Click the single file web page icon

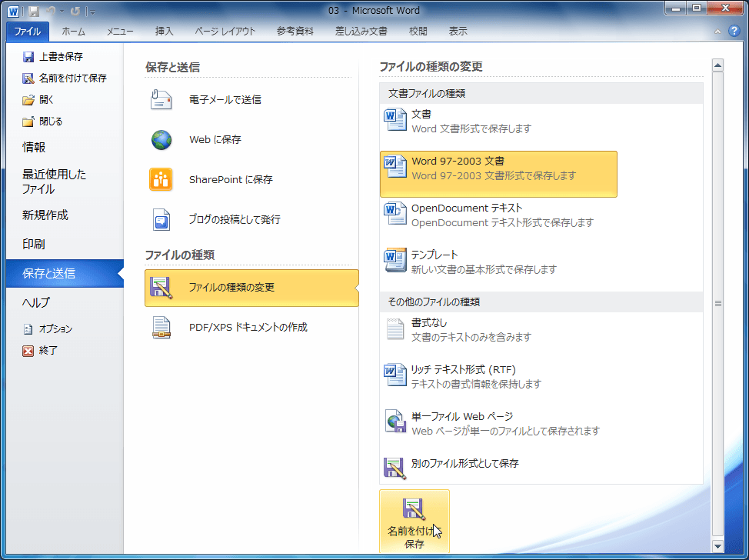tap(396, 422)
